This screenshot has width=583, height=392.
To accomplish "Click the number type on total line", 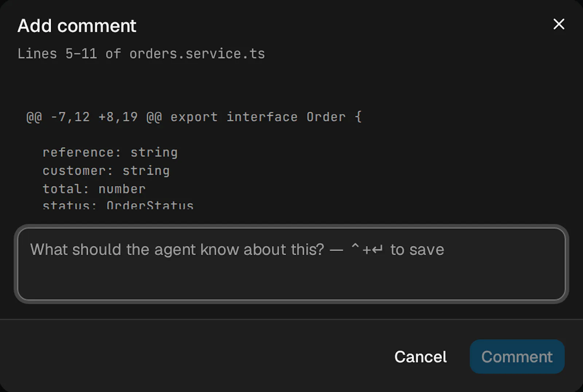I will click(x=122, y=189).
